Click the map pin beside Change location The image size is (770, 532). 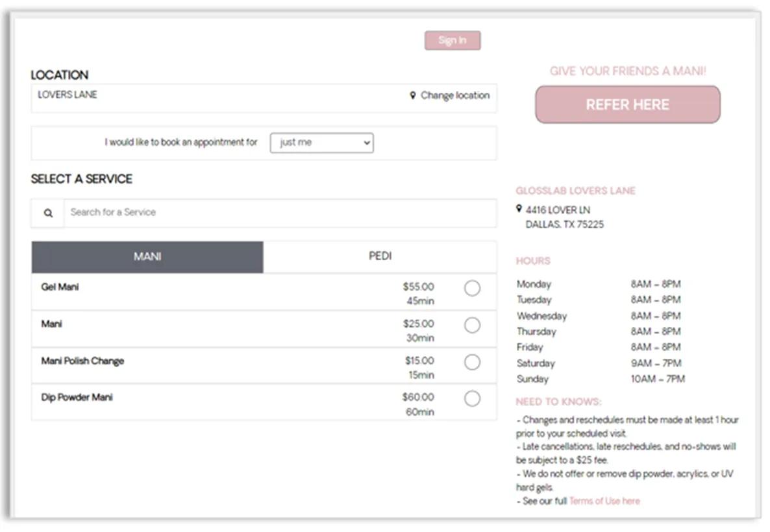pos(412,95)
